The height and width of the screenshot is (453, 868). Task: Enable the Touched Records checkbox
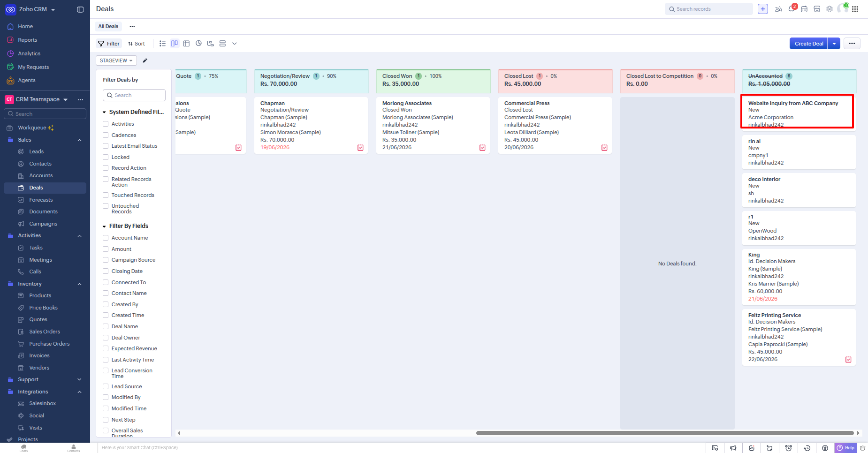click(106, 195)
